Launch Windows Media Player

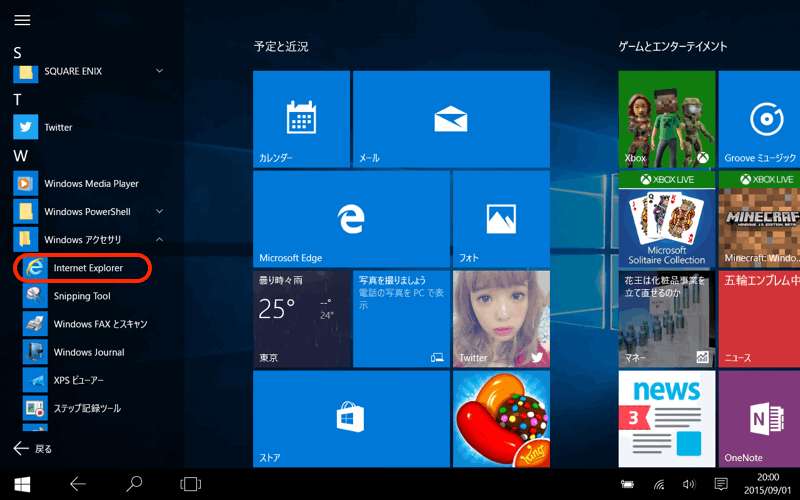point(90,184)
